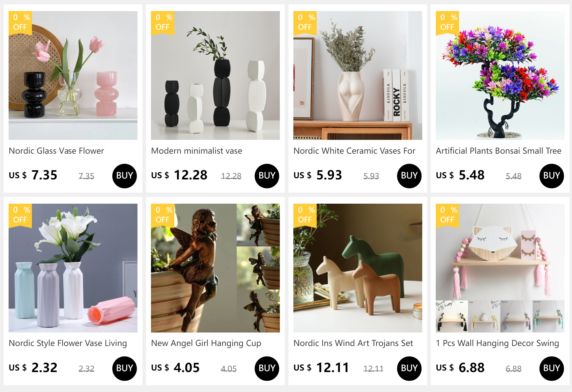Open the 'Nordic Glass Vase Flower' title link
Screen dimensions: 572x392
click(x=56, y=151)
